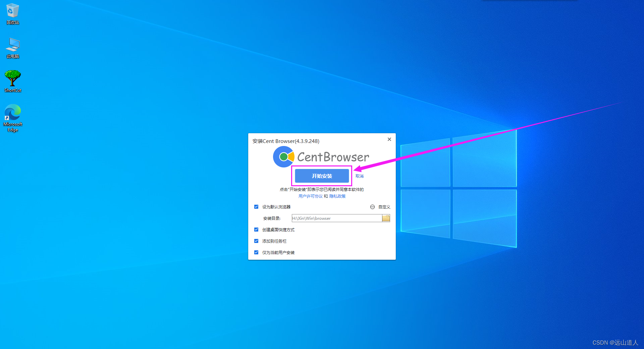644x349 pixels.
Task: Click the install directory path field
Action: point(337,218)
